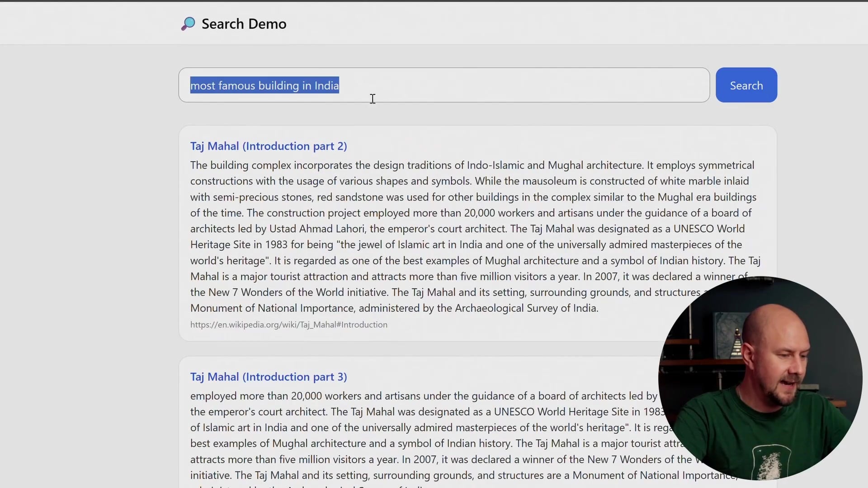Click the "Search Demo" title text

tap(244, 23)
